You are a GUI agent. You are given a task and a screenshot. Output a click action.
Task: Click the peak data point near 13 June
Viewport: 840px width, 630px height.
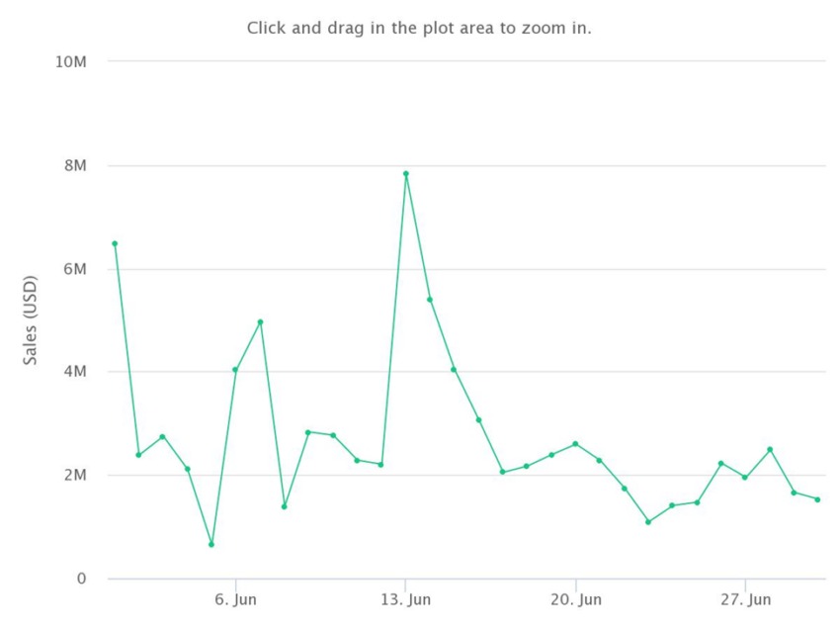click(406, 174)
